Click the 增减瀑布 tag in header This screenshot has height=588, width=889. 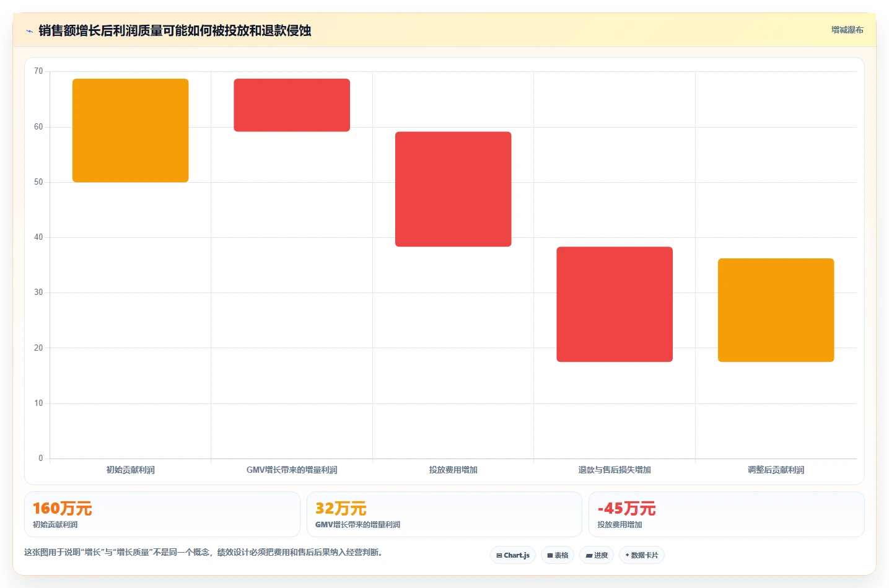(847, 30)
